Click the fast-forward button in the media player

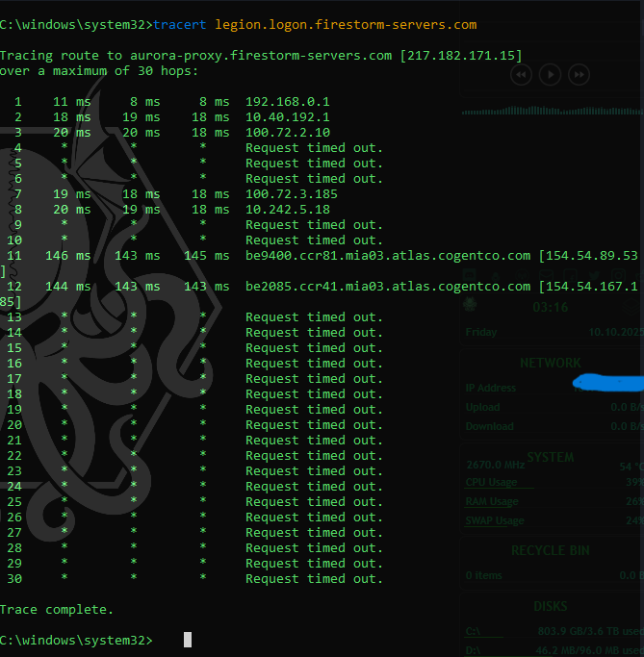pos(579,74)
